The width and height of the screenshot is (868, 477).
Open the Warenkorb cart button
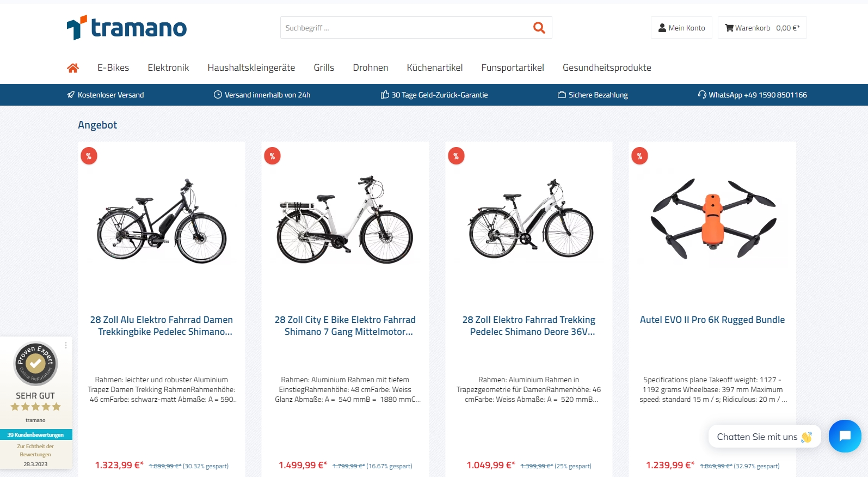point(762,28)
